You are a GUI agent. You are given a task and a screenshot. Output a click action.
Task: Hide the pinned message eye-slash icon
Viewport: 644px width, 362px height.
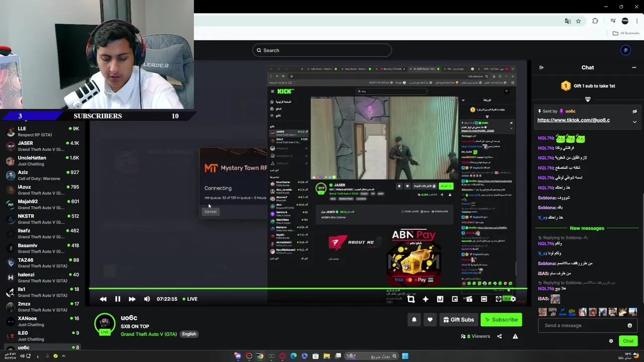pos(634,112)
